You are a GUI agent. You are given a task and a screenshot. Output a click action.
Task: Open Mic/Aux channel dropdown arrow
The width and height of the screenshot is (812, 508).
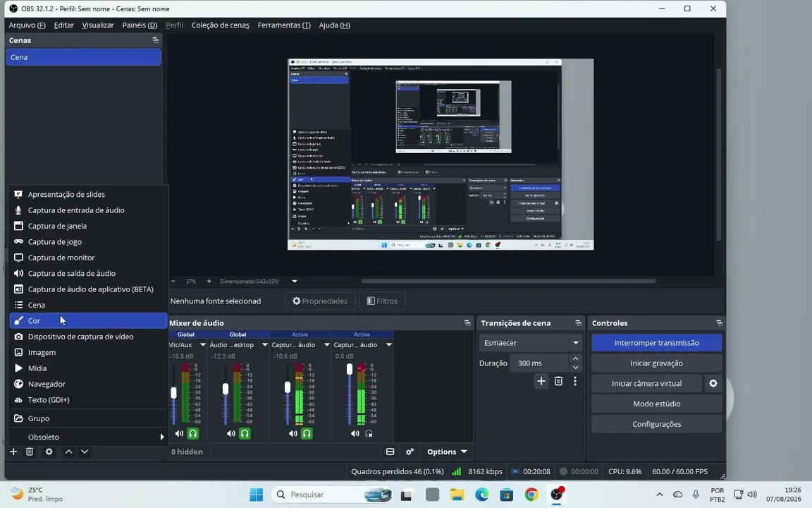coord(202,345)
